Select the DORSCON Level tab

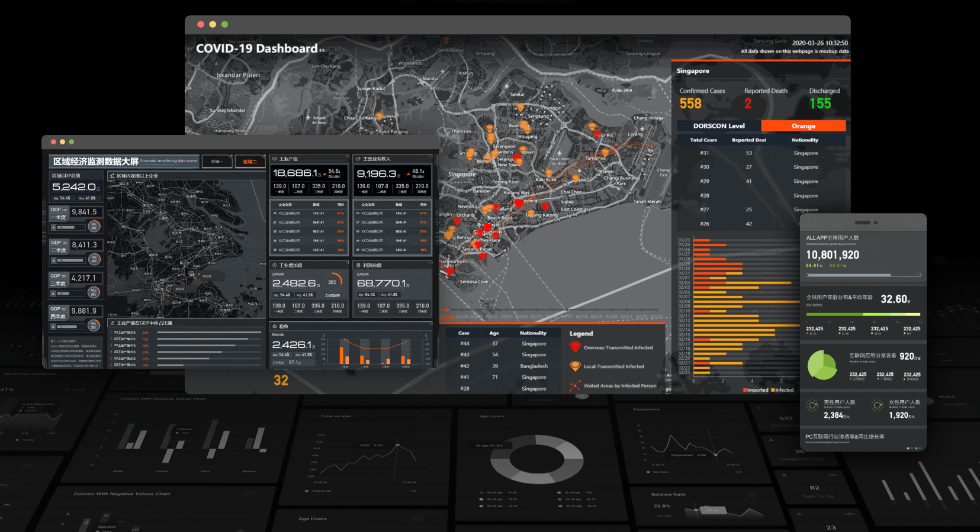[719, 126]
